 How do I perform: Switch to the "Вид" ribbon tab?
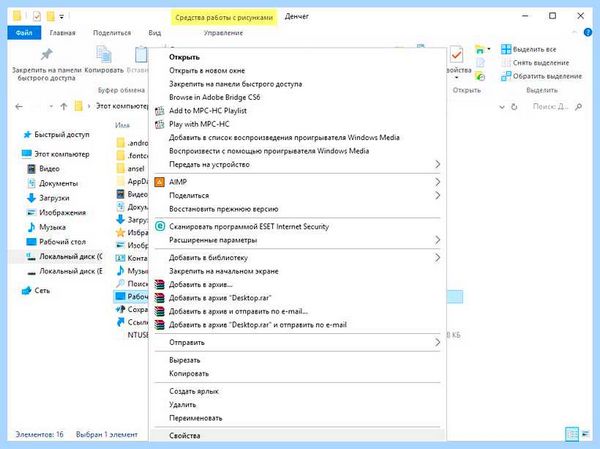[x=155, y=33]
